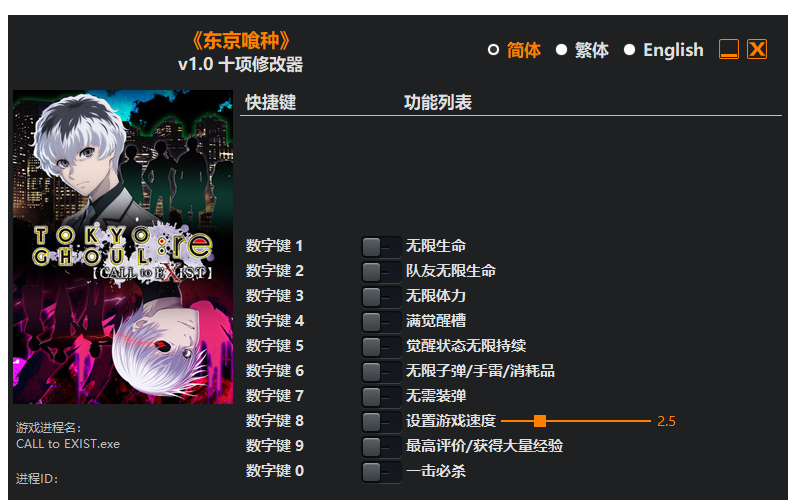Click the game speed value 2.5

[666, 421]
